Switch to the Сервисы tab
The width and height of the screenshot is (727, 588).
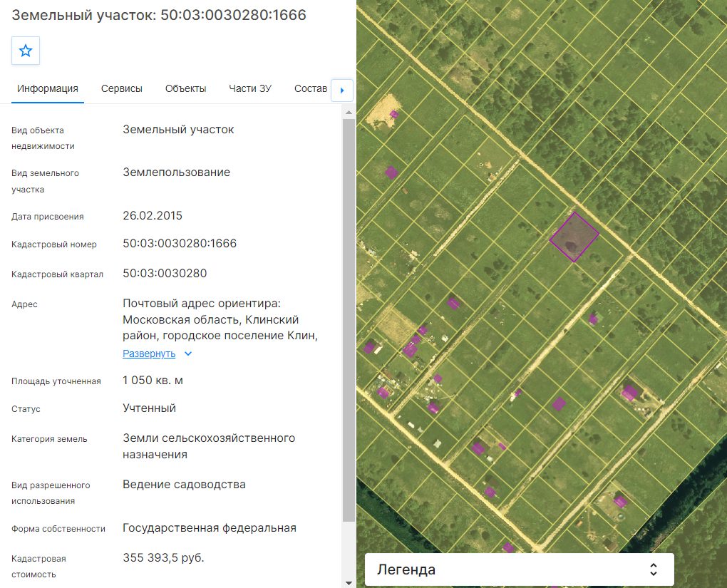[x=121, y=88]
